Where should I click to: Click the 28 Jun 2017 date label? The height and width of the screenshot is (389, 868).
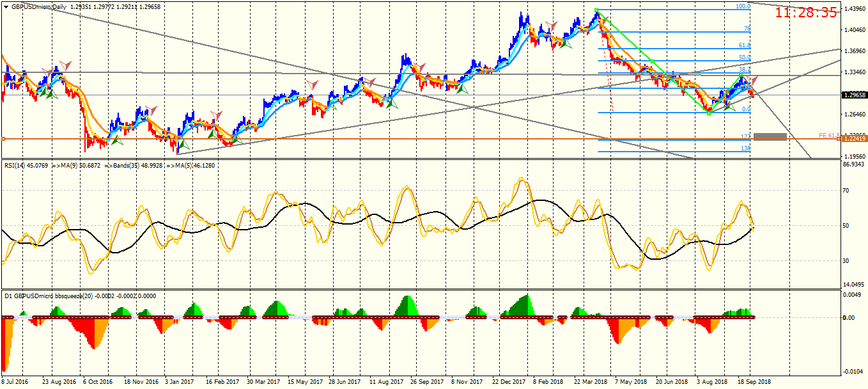tap(344, 381)
